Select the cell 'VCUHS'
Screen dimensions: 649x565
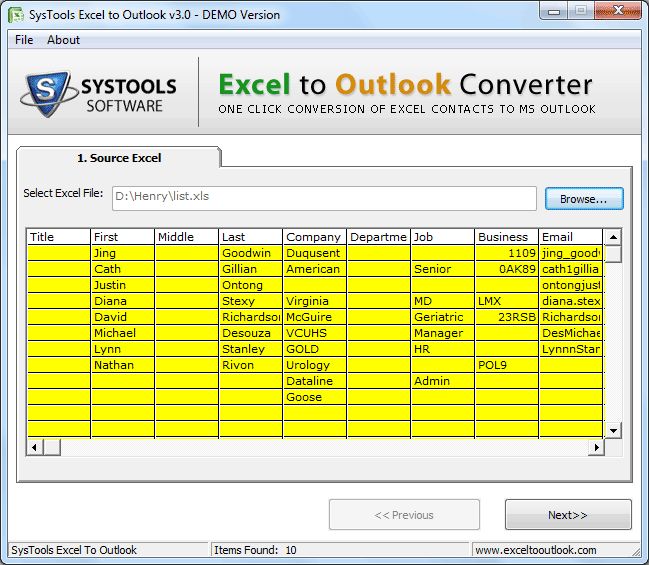tap(315, 333)
